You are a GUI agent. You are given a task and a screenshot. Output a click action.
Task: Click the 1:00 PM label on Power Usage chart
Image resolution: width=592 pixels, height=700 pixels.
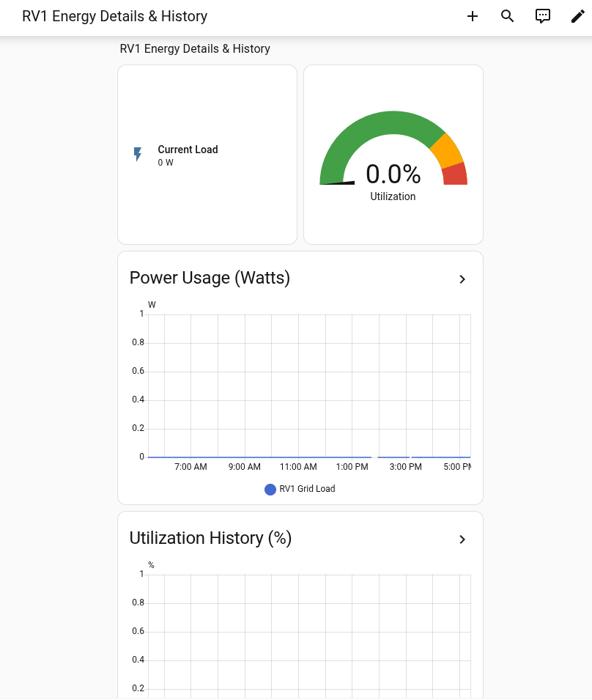pyautogui.click(x=352, y=467)
